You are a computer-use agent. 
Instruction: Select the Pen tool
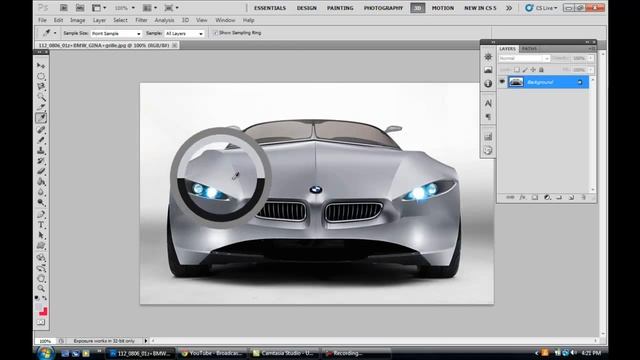[x=41, y=214]
